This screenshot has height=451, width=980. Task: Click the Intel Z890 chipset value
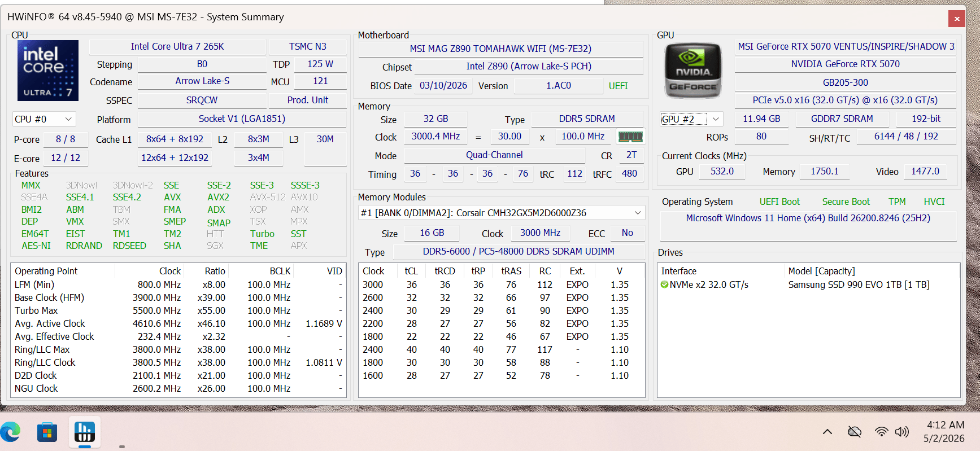[529, 67]
